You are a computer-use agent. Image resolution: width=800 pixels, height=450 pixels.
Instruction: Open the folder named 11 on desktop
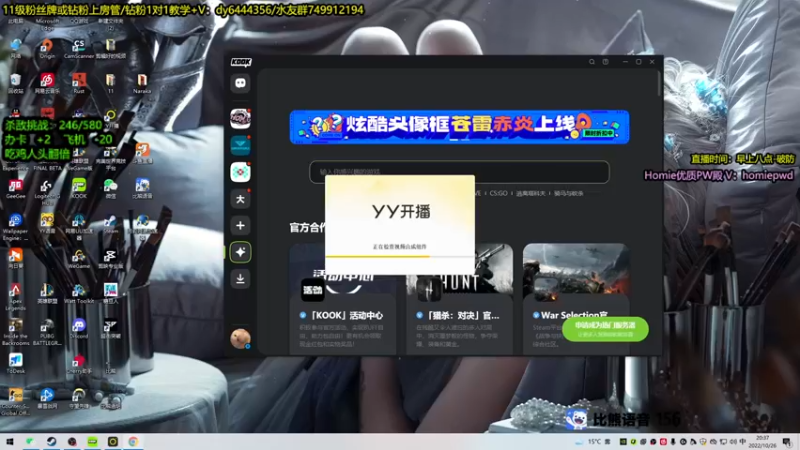point(110,83)
